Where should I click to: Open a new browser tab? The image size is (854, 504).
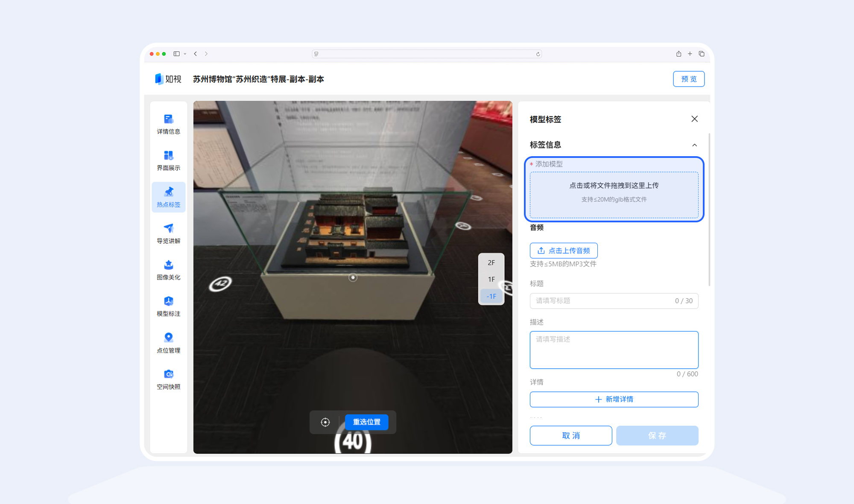point(690,54)
